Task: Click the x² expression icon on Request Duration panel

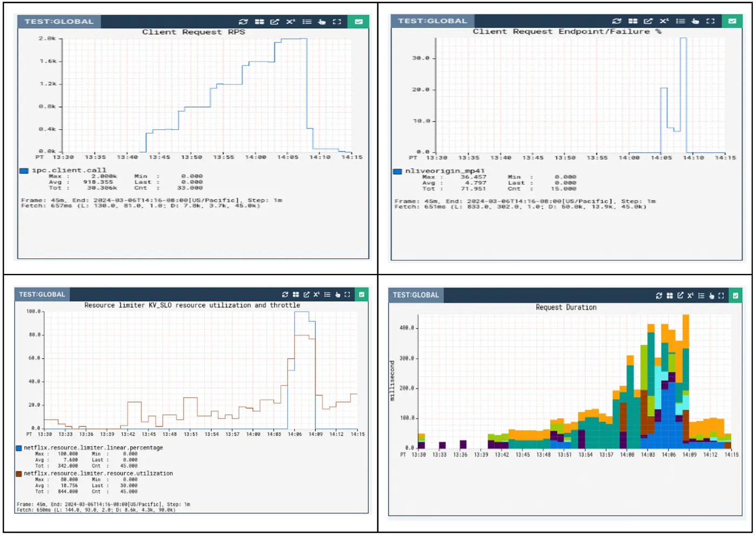Action: point(690,296)
